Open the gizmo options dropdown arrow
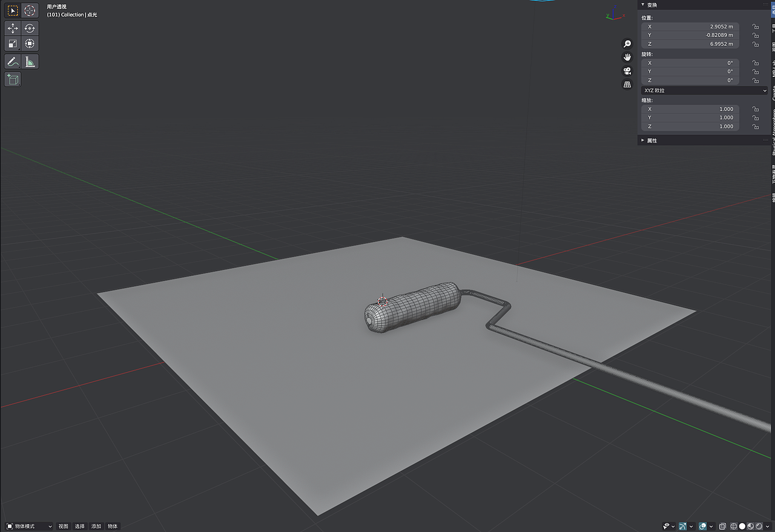Image resolution: width=775 pixels, height=532 pixels. coord(691,527)
